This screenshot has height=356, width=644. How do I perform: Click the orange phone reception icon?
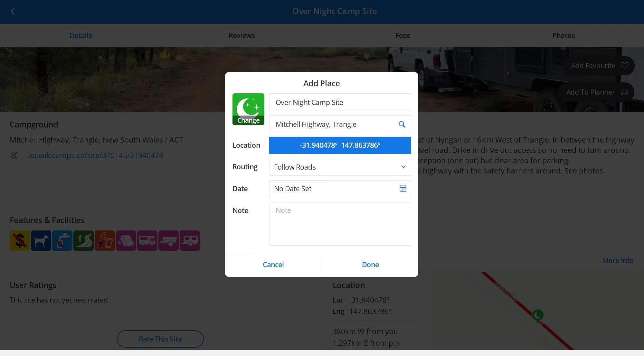click(105, 240)
